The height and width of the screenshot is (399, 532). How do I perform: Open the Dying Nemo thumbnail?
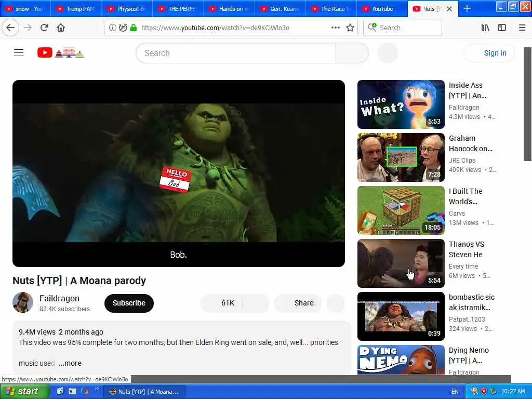401,360
